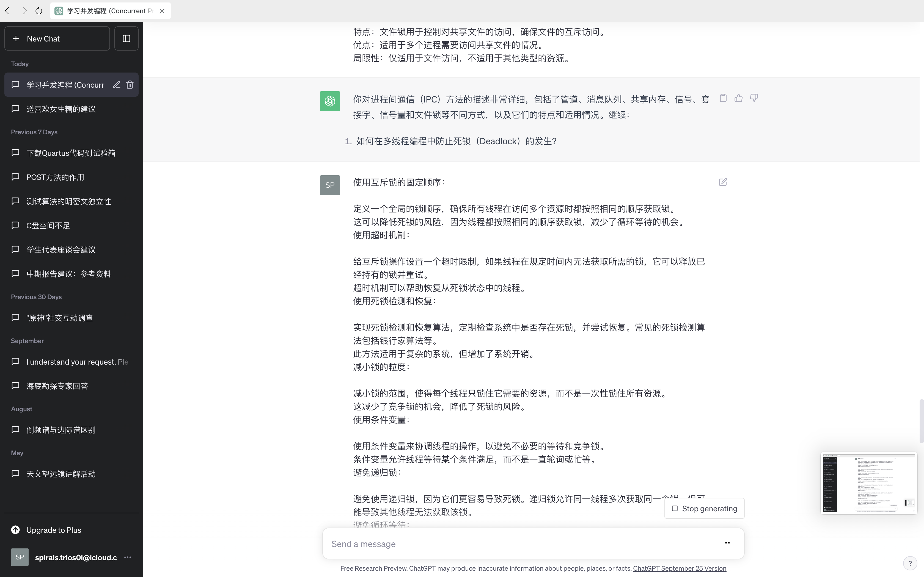
Task: Go back with browser back arrow
Action: coord(7,11)
